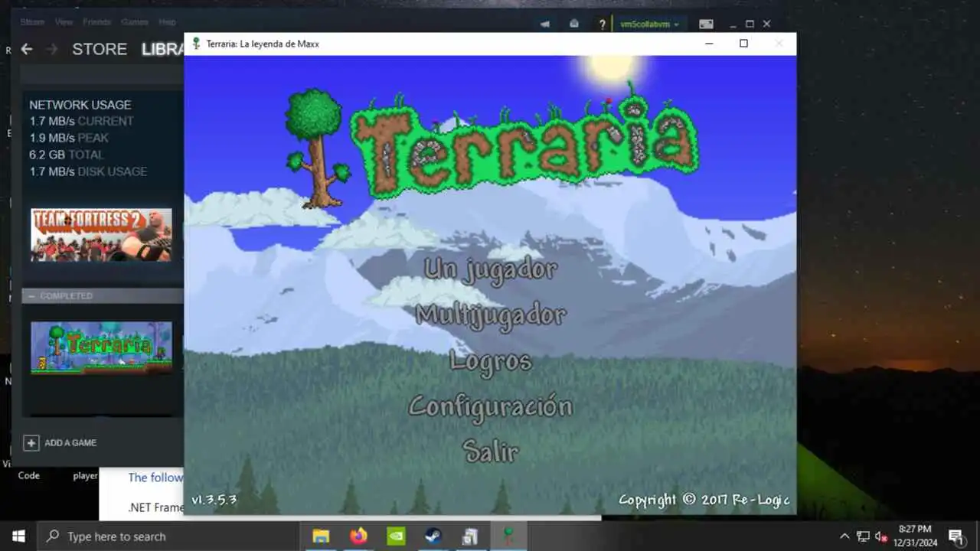Open the installer icon on the taskbar
The height and width of the screenshot is (551, 980).
click(470, 536)
